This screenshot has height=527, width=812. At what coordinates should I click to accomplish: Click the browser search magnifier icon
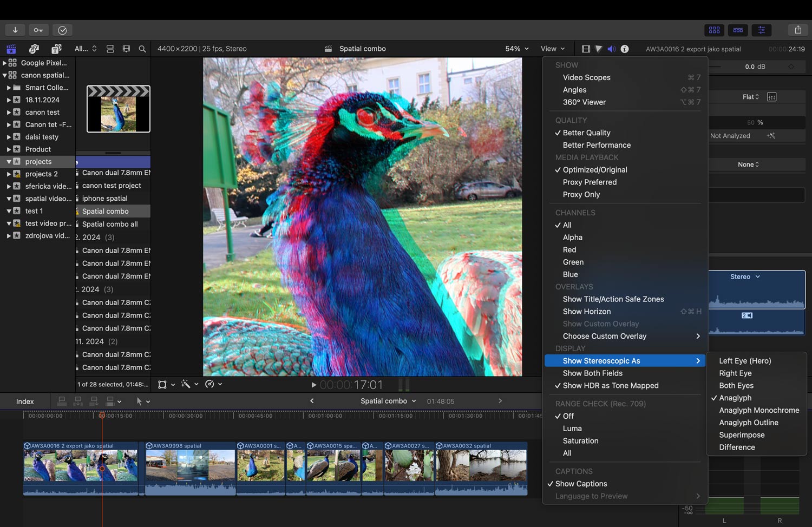coord(142,49)
